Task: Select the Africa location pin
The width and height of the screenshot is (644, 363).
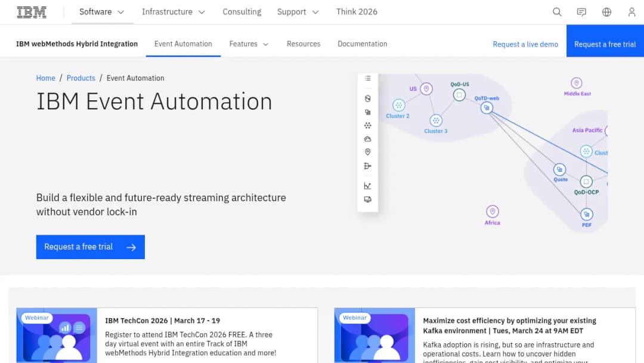Action: point(493,211)
